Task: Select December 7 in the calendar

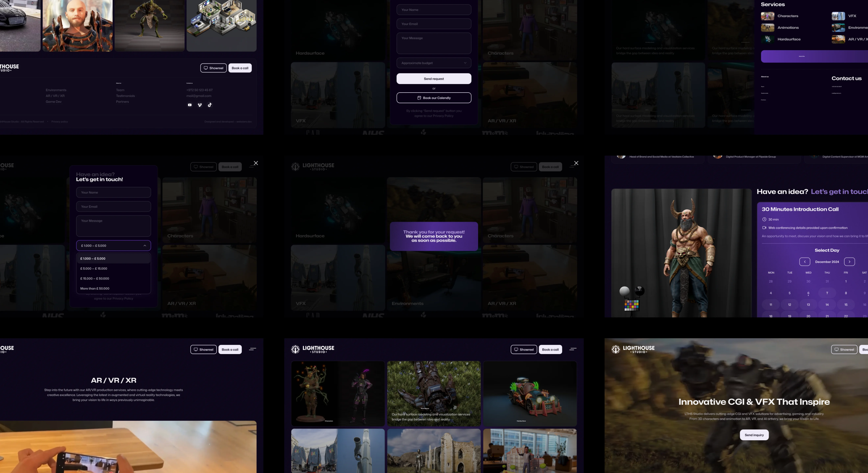Action: 827,293
